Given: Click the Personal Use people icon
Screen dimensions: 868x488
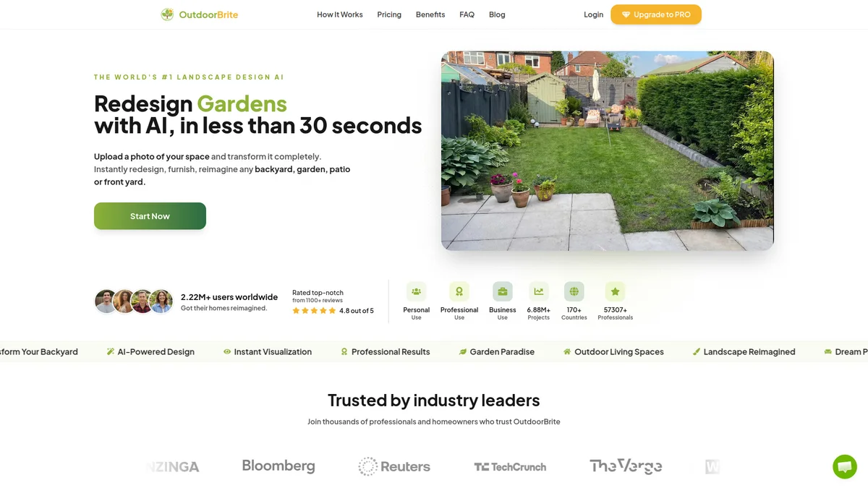Looking at the screenshot, I should [416, 291].
